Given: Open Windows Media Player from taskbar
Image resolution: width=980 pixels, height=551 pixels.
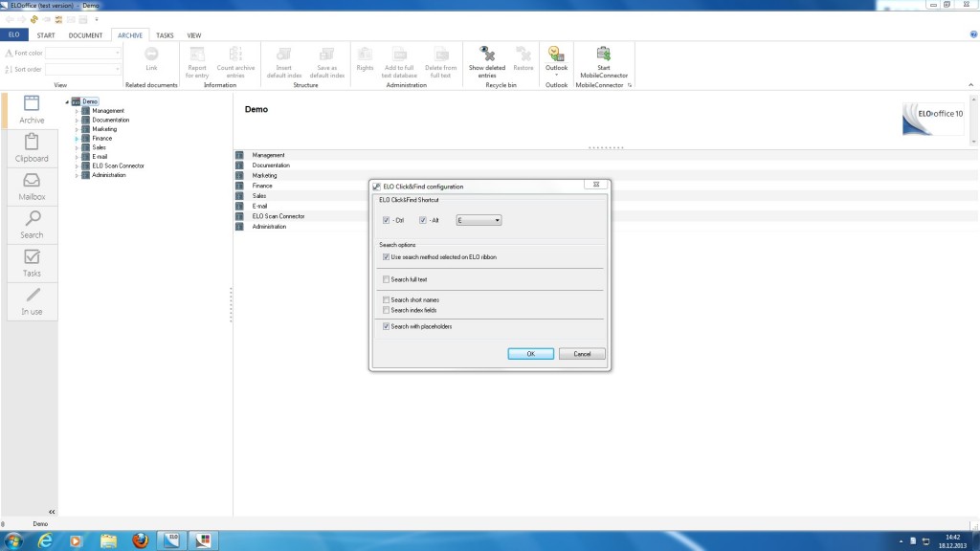Looking at the screenshot, I should [x=77, y=540].
